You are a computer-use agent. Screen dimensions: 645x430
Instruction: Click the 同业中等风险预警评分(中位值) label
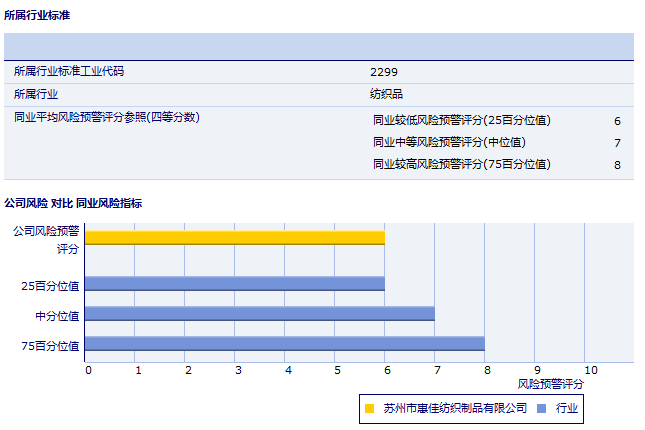pyautogui.click(x=449, y=142)
